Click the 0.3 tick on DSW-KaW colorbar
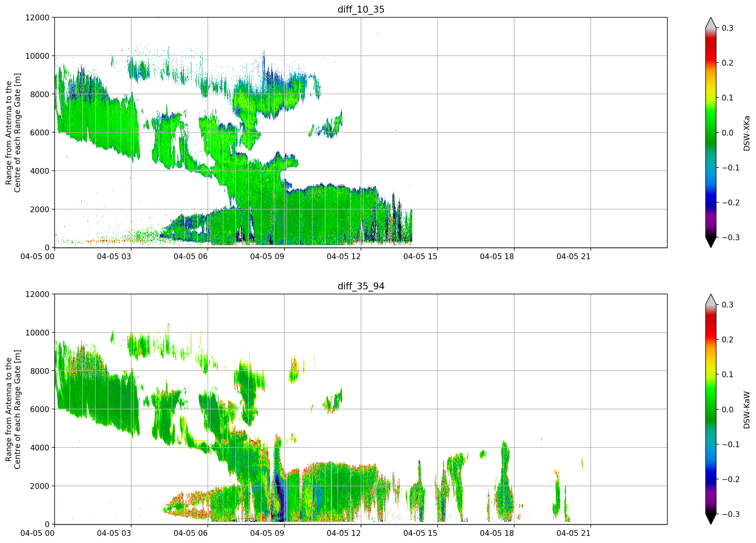756x543 pixels. coord(728,305)
